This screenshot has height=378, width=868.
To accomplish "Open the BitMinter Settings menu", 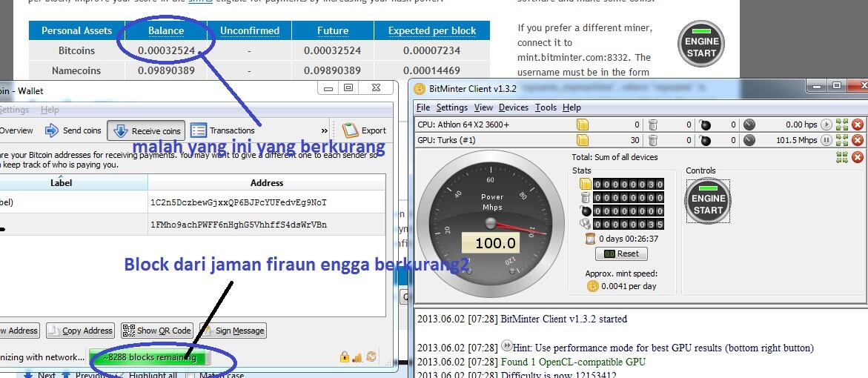I will pos(451,107).
